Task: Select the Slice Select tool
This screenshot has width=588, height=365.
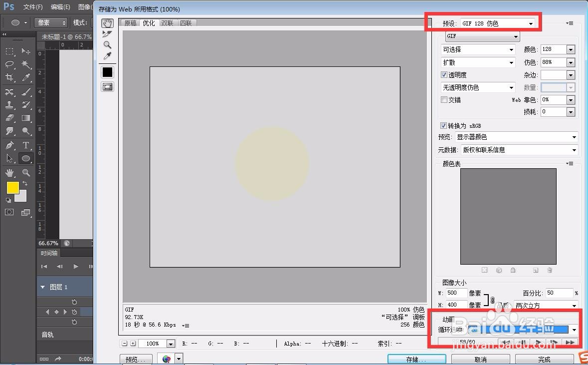Action: point(107,34)
